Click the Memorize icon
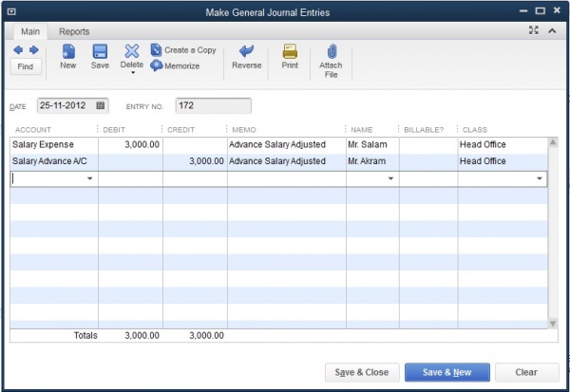The height and width of the screenshot is (392, 570). [157, 65]
